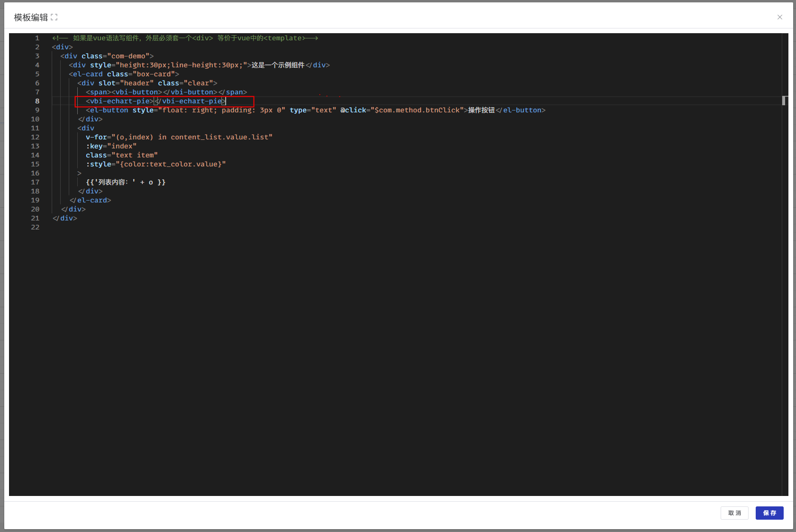Click the HTML comment on line 1

[x=185, y=38]
